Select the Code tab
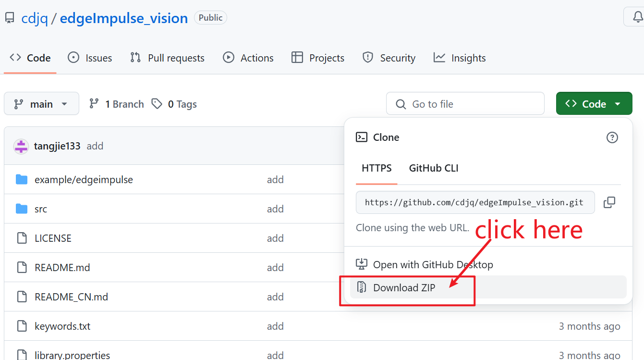The image size is (644, 360). point(30,58)
